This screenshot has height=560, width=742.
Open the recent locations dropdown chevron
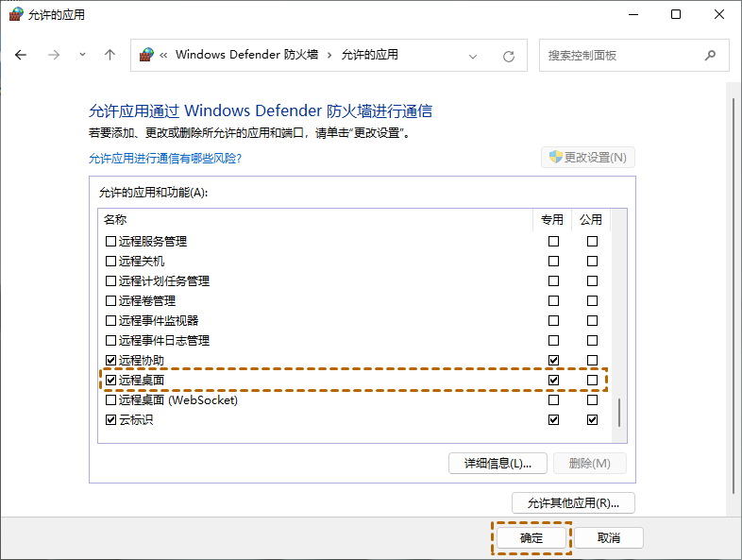82,55
